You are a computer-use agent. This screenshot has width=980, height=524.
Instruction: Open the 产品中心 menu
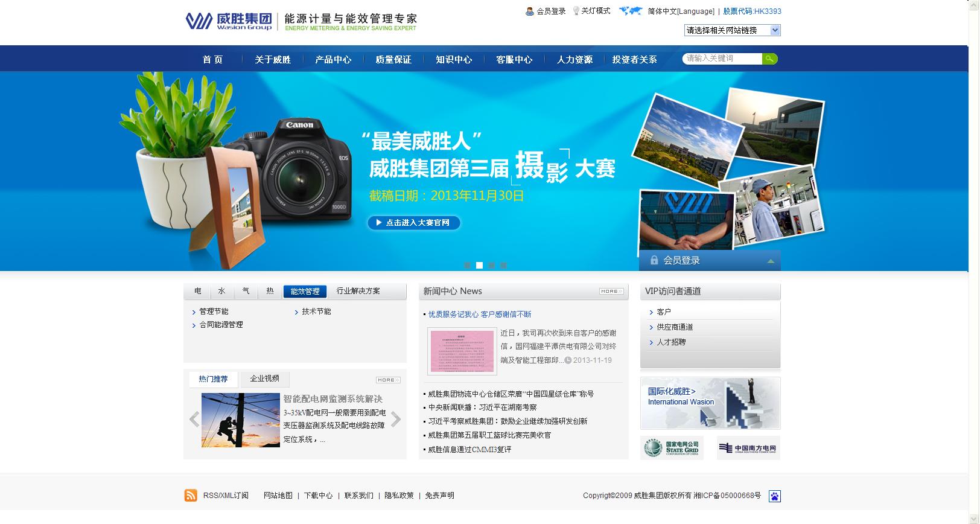pyautogui.click(x=333, y=59)
